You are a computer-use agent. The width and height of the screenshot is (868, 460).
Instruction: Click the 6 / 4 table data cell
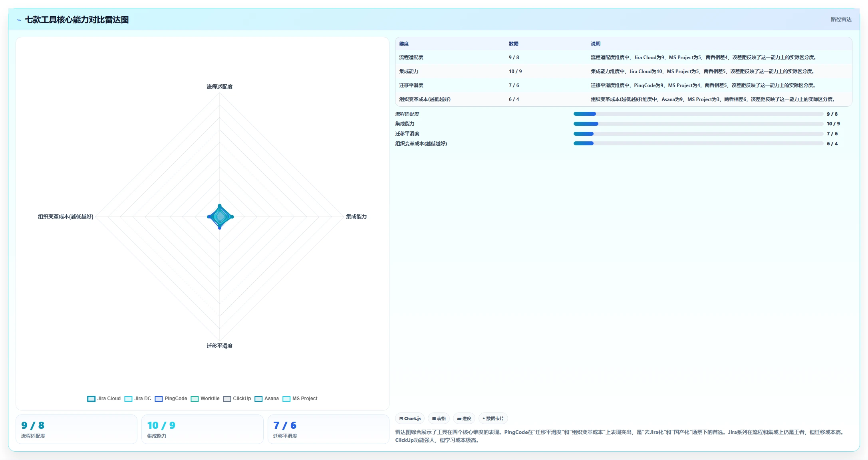514,99
